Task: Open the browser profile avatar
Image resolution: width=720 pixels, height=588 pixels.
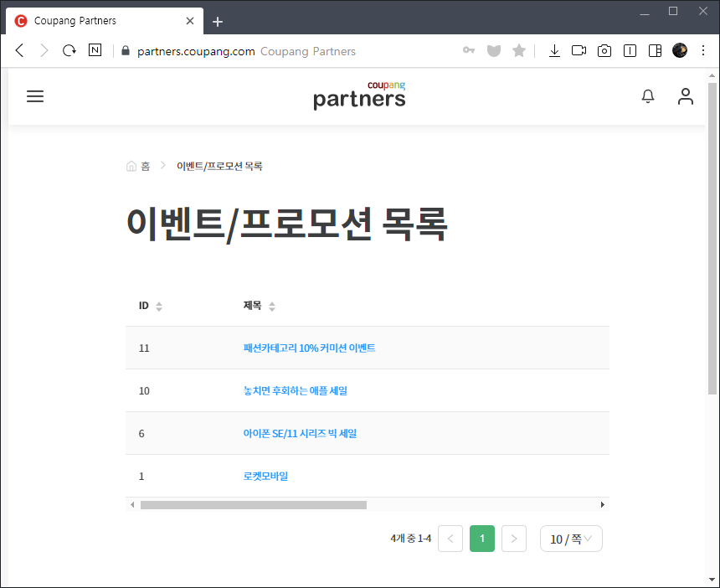Action: tap(680, 50)
